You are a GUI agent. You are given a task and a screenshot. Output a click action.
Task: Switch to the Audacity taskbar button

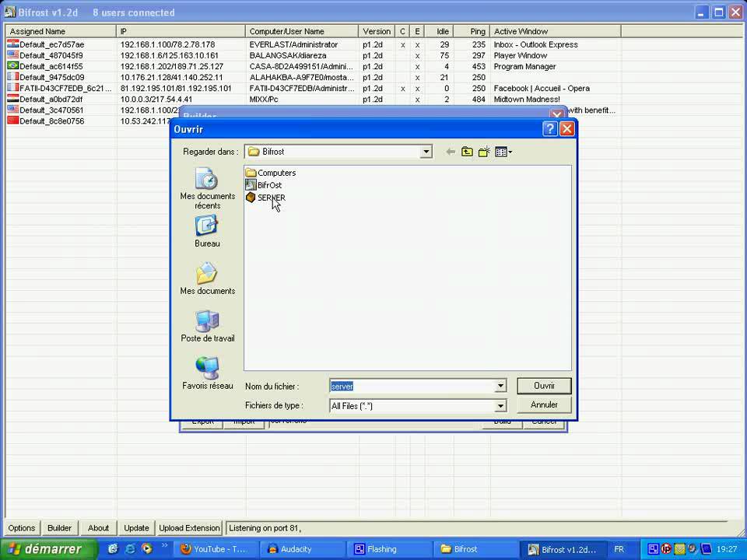pos(303,549)
